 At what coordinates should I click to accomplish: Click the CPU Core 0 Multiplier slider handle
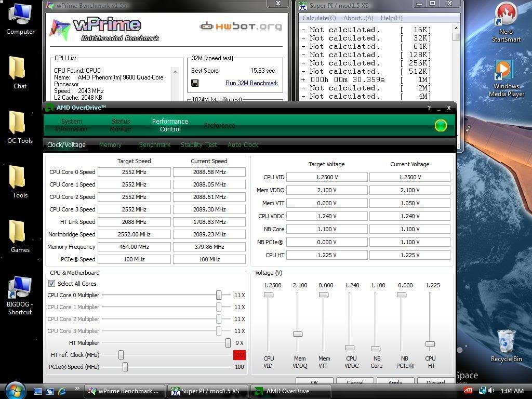(x=219, y=295)
